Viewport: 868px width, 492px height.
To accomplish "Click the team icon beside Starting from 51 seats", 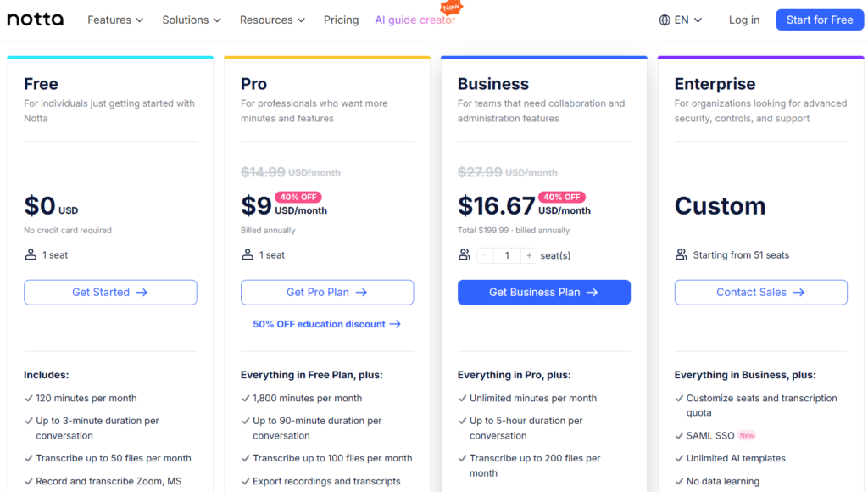I will click(682, 254).
